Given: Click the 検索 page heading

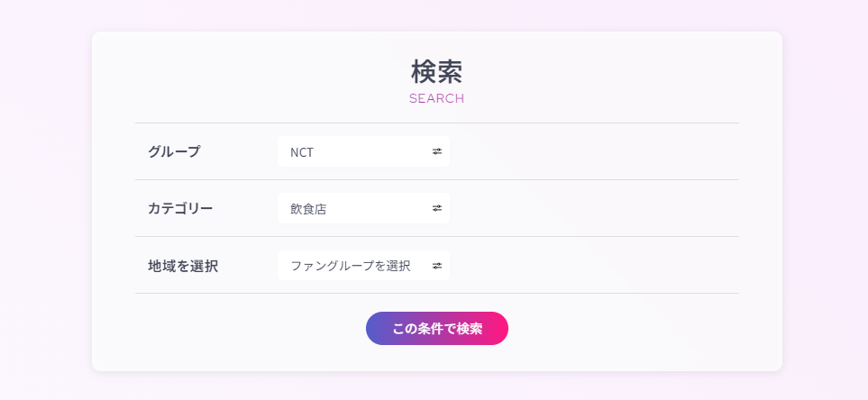Looking at the screenshot, I should pyautogui.click(x=436, y=71).
